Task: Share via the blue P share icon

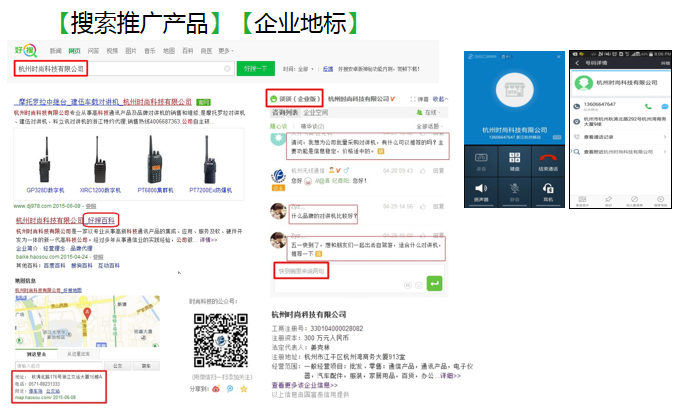Action: 230,389
